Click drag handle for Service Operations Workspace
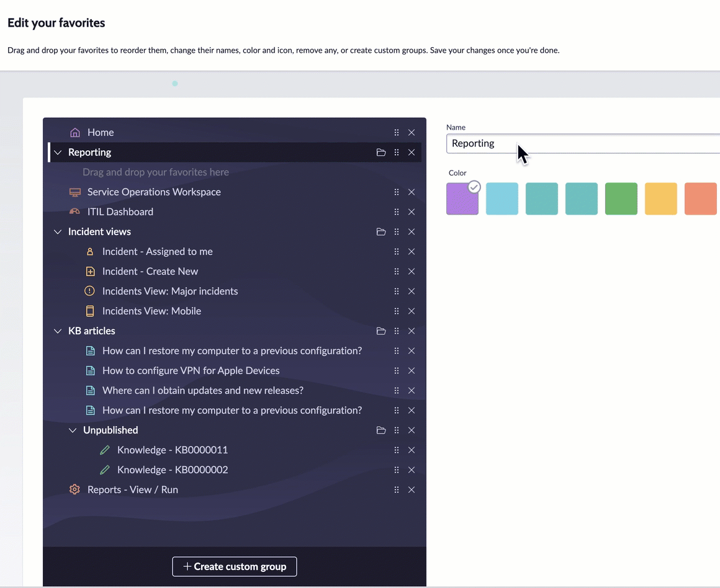 point(396,192)
